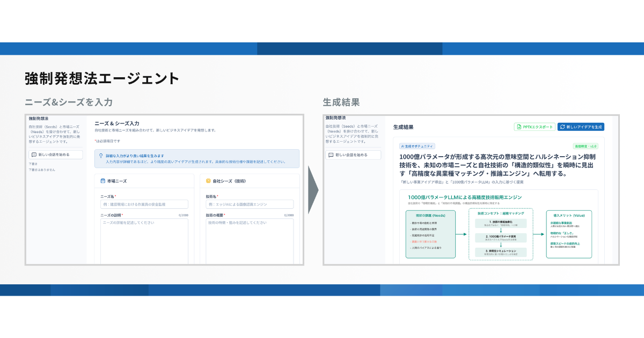Click the yellow 自社シーズ（技術） chip icon
This screenshot has height=338, width=644.
pyautogui.click(x=208, y=181)
